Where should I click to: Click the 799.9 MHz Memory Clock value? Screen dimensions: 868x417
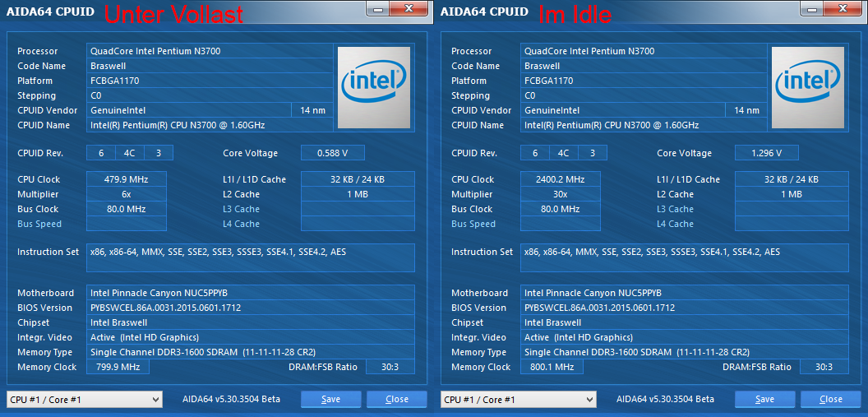(x=118, y=367)
